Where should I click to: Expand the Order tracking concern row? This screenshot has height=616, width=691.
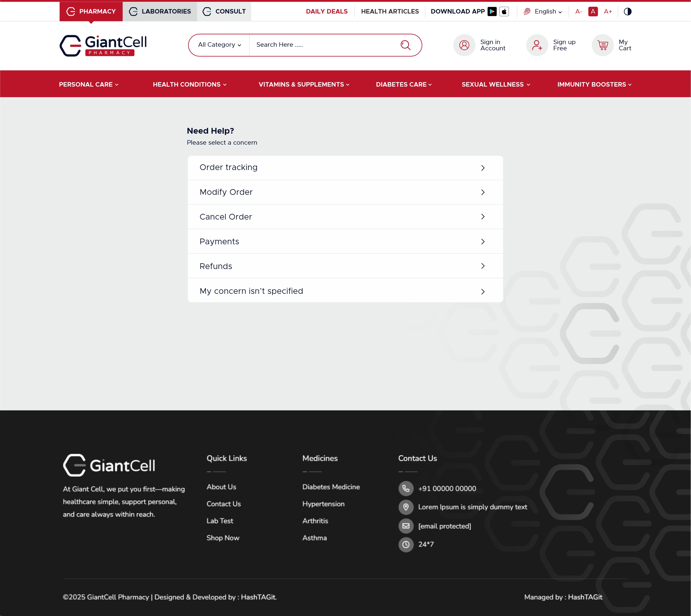(x=345, y=168)
